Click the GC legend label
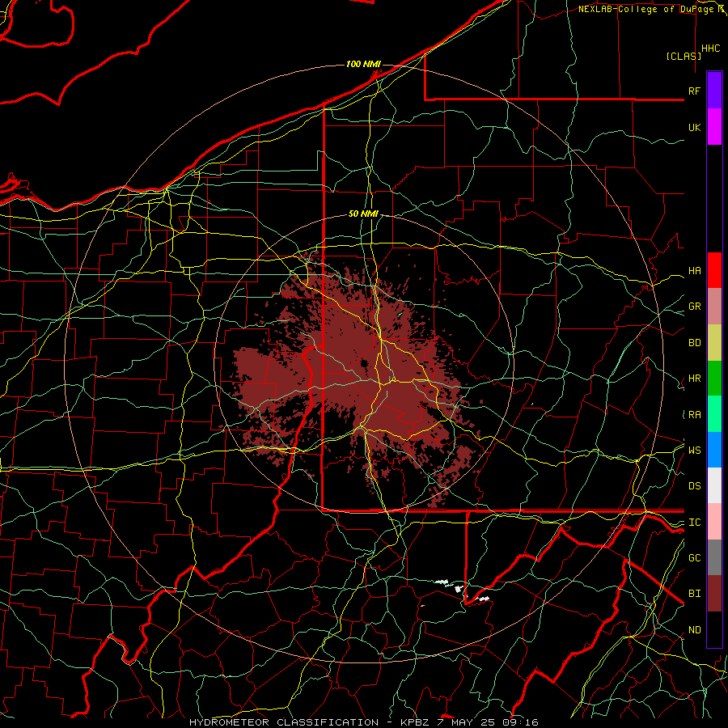This screenshot has width=728, height=728. point(695,558)
